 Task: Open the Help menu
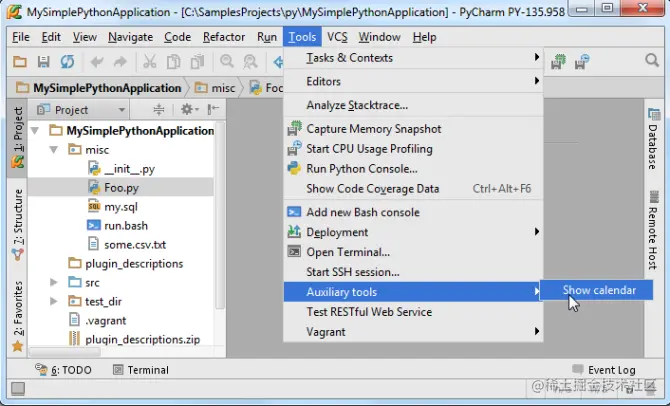pos(424,37)
